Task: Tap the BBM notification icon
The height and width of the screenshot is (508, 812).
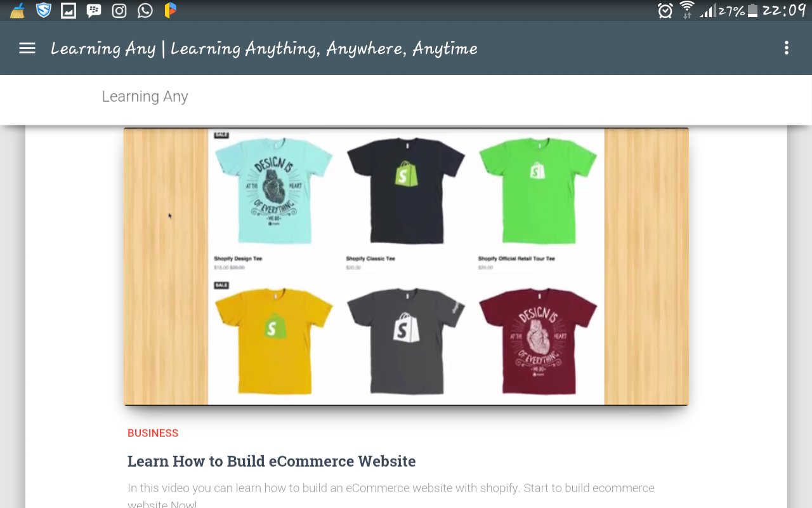Action: [94, 11]
